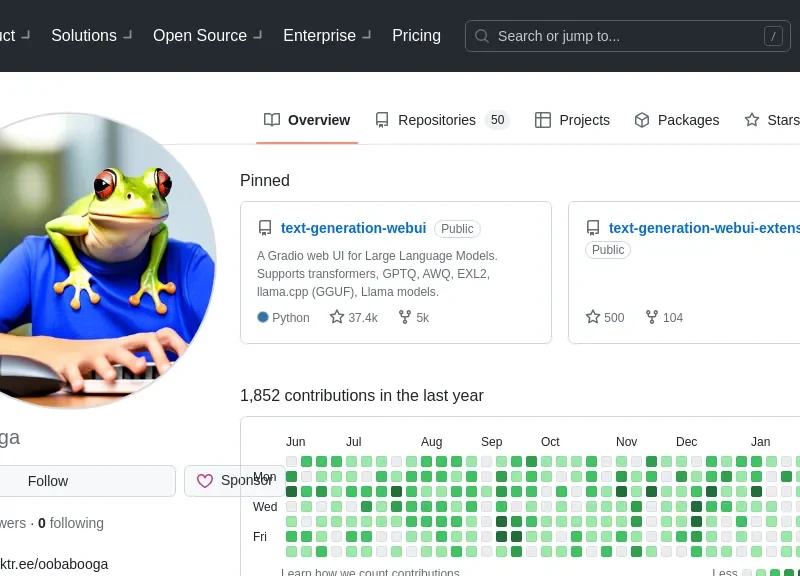
Task: Click the Repositories count badge 50
Action: [497, 120]
